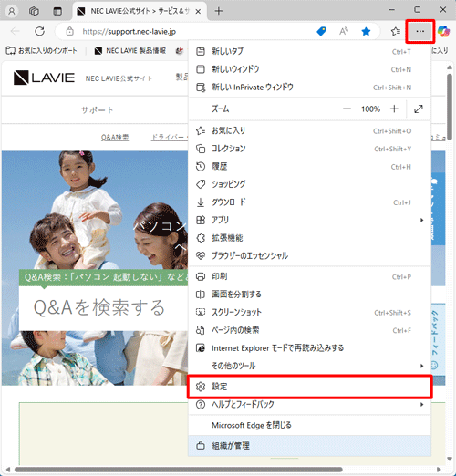The image size is (456, 476).
Task: Increase zoom with the plus button
Action: pos(394,109)
